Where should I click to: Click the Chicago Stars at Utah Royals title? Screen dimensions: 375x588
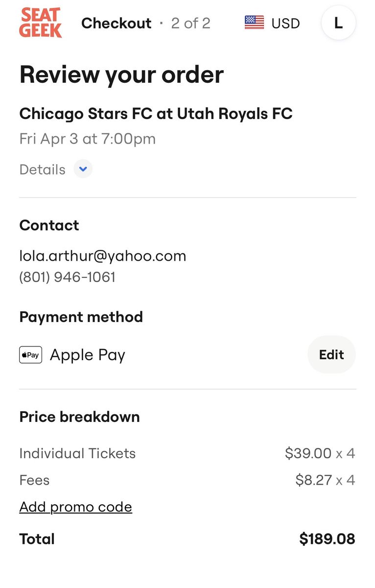tap(156, 114)
